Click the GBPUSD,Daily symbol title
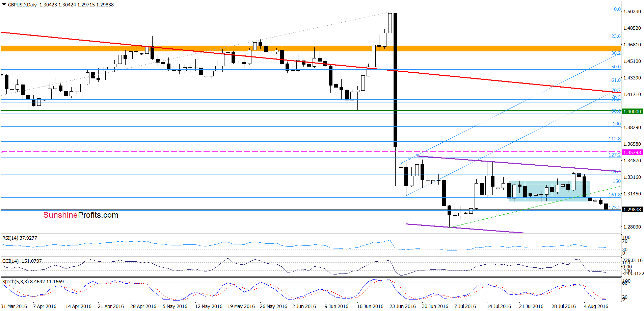 click(x=22, y=5)
